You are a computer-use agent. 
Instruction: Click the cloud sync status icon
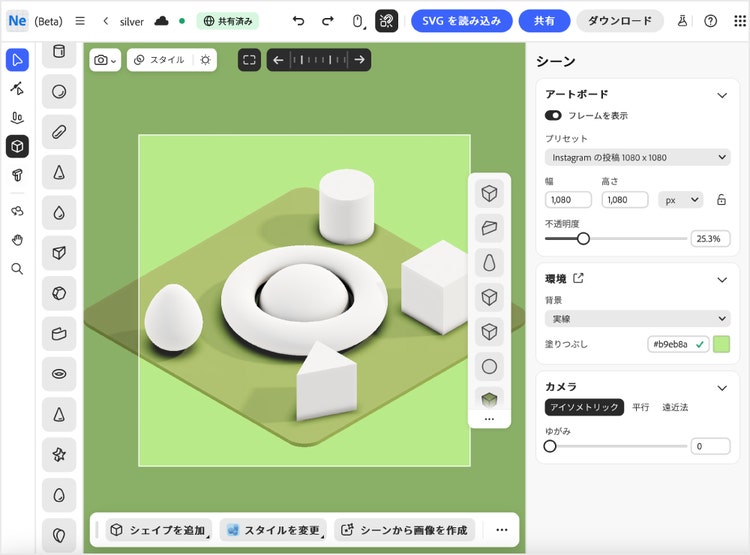(x=162, y=21)
